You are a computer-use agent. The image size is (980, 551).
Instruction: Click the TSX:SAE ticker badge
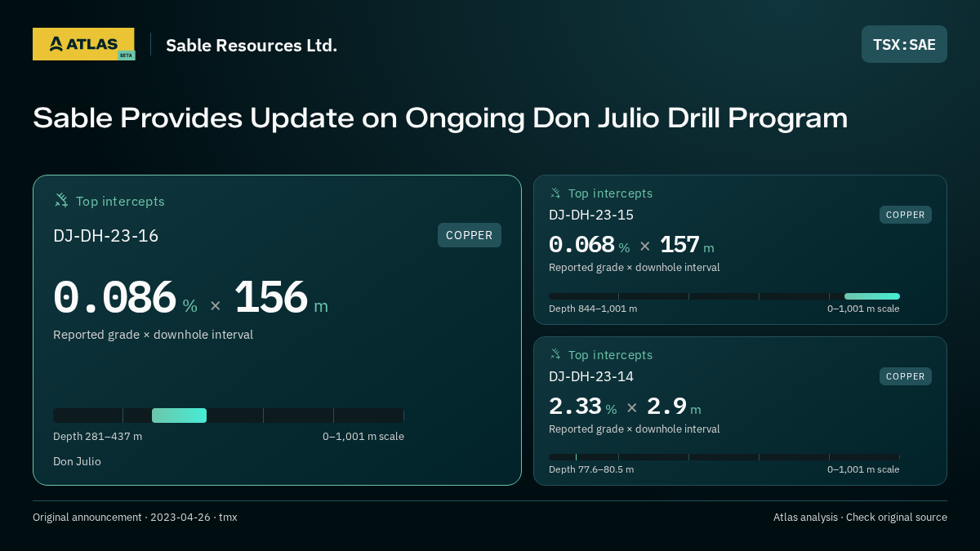(904, 44)
